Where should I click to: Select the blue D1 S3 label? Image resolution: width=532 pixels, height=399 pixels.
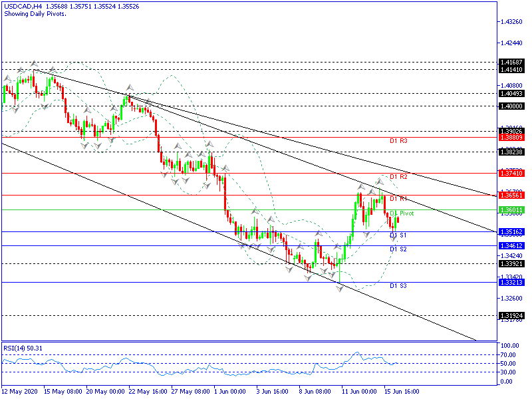click(398, 286)
